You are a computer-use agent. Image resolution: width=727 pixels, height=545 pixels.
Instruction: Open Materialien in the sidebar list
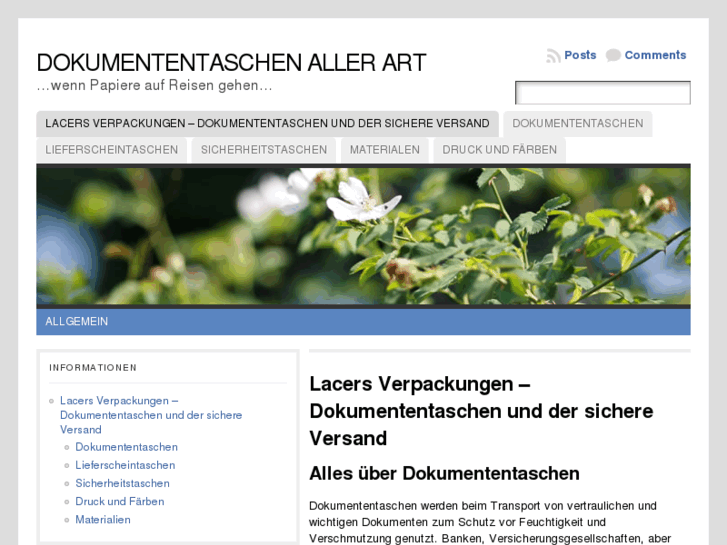point(103,519)
